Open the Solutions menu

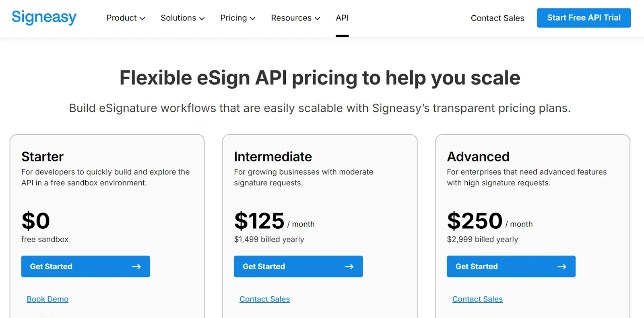[x=182, y=18]
